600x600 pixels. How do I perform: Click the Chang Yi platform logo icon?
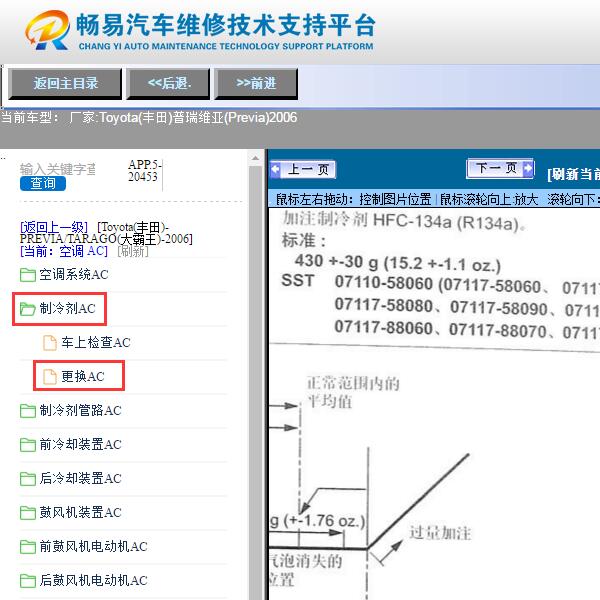click(x=47, y=30)
